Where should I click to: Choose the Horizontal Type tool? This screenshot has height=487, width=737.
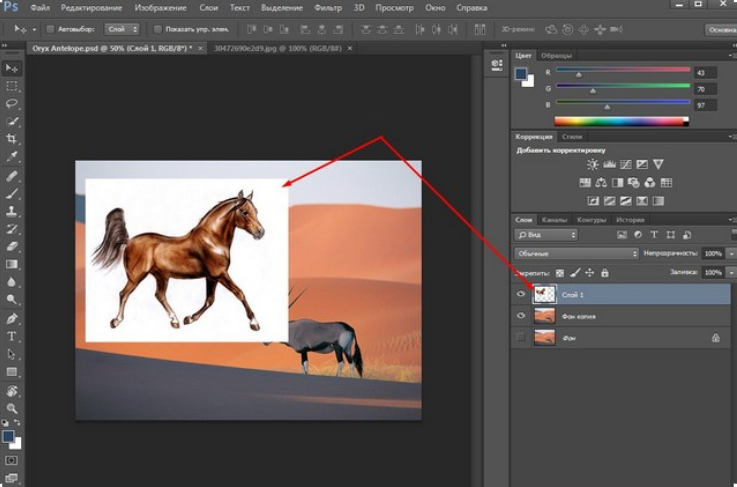coord(12,336)
